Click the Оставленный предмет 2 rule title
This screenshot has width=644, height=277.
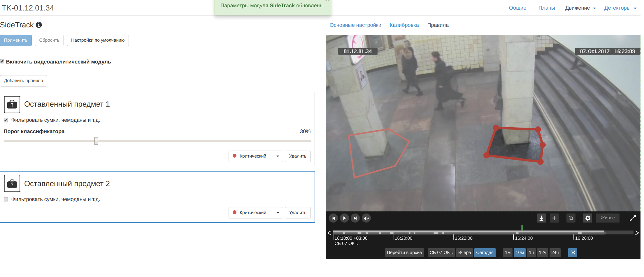click(x=67, y=184)
